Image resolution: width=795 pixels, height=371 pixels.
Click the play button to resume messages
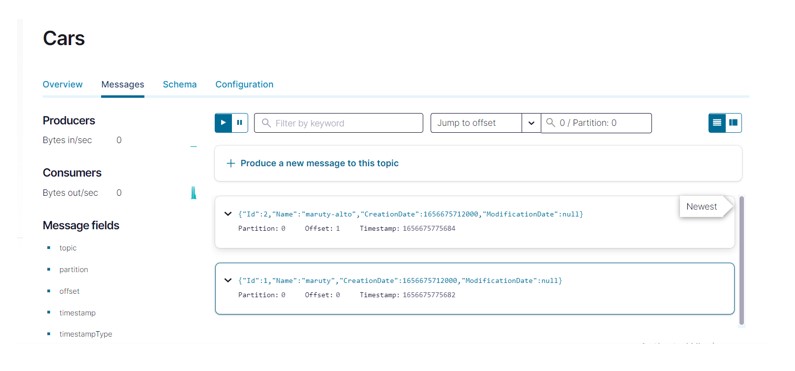pos(223,123)
